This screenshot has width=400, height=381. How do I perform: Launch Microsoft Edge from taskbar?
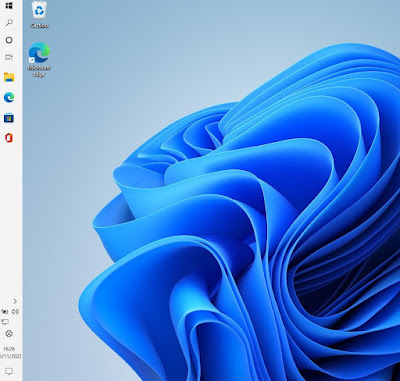[9, 97]
